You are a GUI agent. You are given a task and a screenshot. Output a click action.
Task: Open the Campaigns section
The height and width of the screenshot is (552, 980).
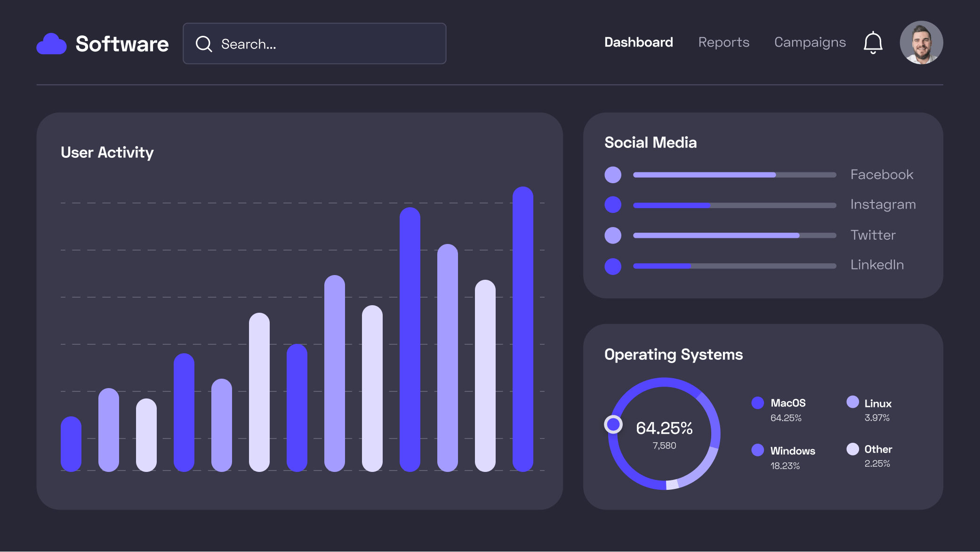[809, 42]
